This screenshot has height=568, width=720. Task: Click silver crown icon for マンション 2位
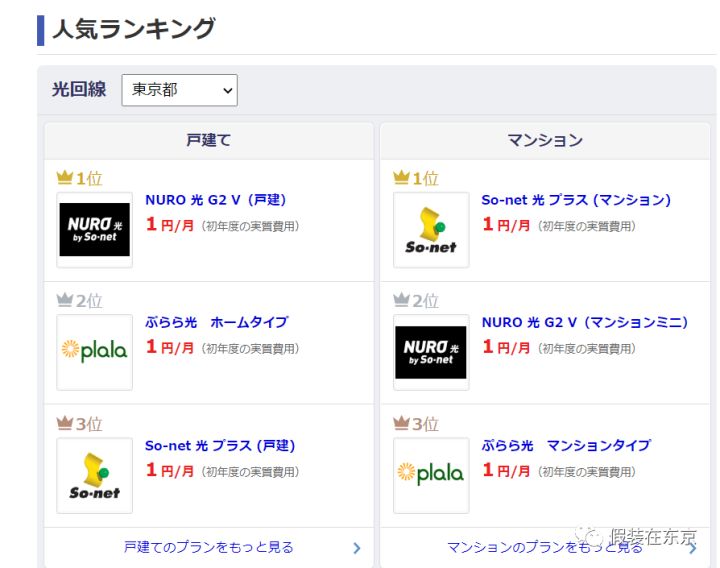point(401,300)
